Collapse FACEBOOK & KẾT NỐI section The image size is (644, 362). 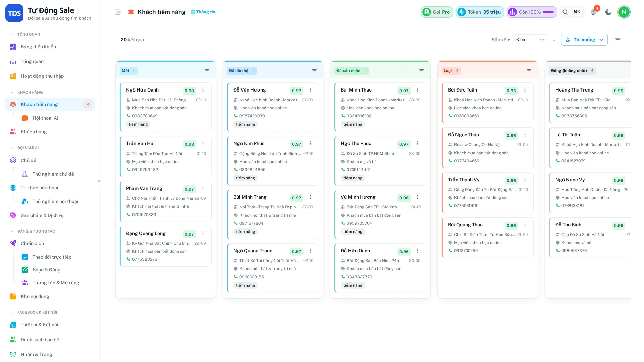point(34,312)
